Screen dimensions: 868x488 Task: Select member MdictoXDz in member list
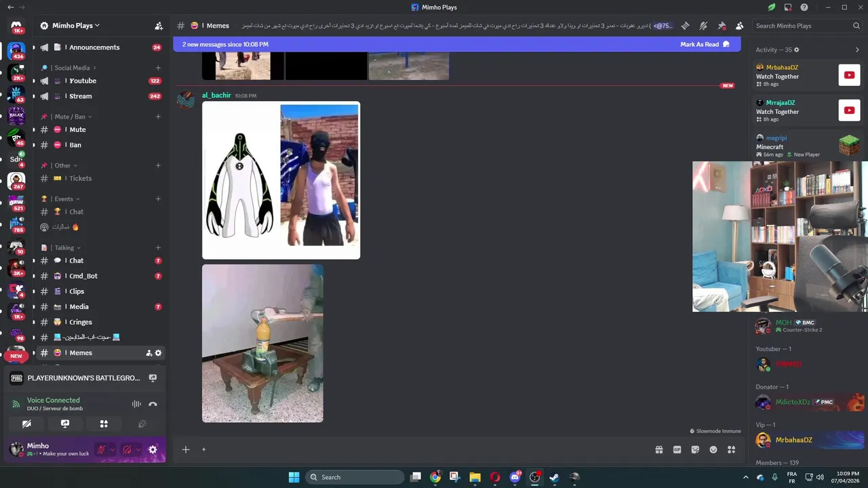809,402
